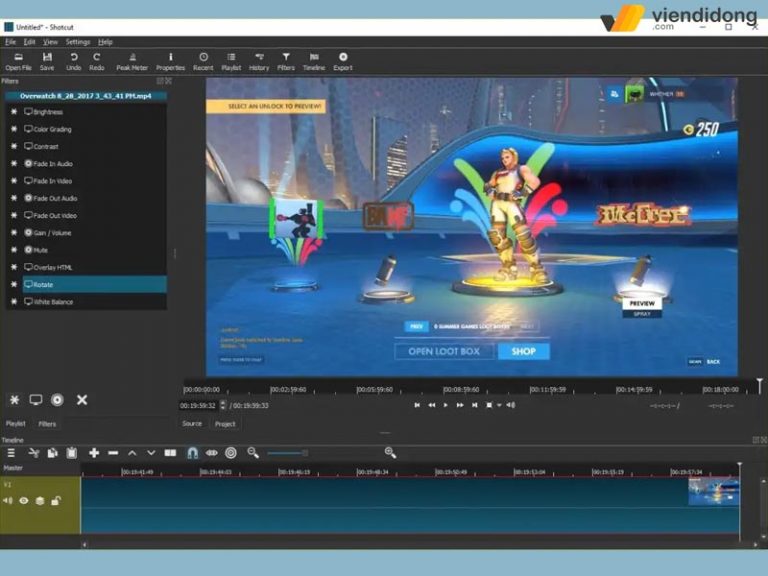
Task: Open the File menu
Action: pyautogui.click(x=10, y=42)
